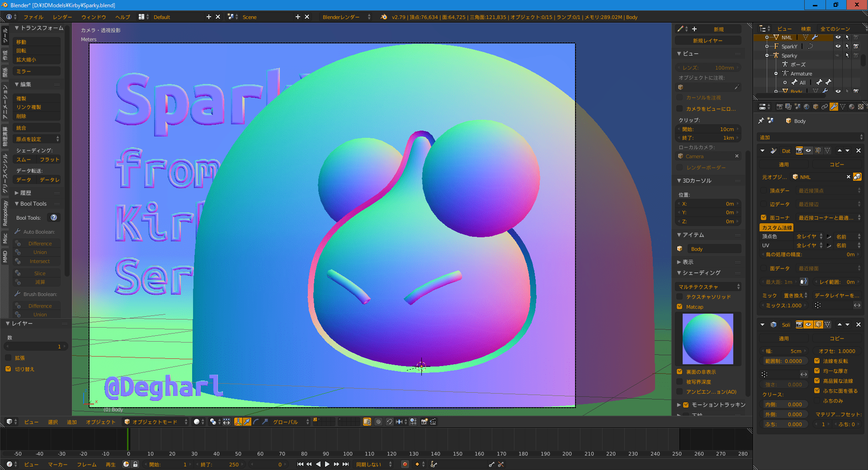Toggle the 3D manipulator widget
The width and height of the screenshot is (868, 470).
[x=238, y=422]
